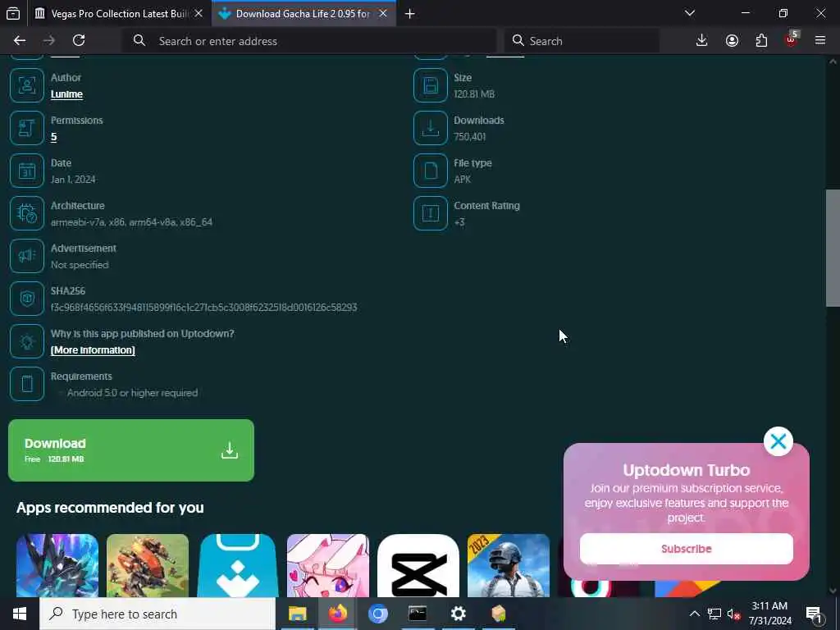Click the address bar field
840x630 pixels.
309,41
